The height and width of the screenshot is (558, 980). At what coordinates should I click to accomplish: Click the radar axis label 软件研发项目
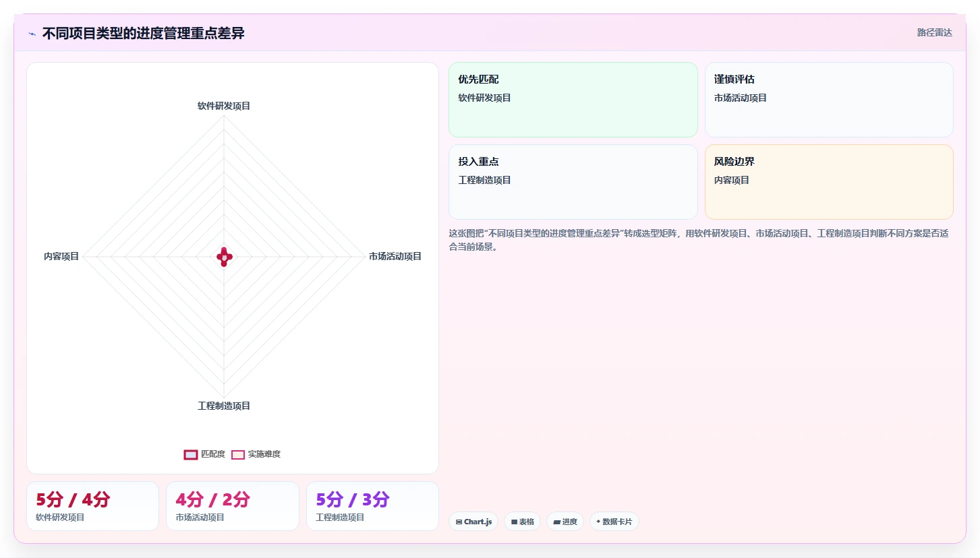(x=224, y=106)
